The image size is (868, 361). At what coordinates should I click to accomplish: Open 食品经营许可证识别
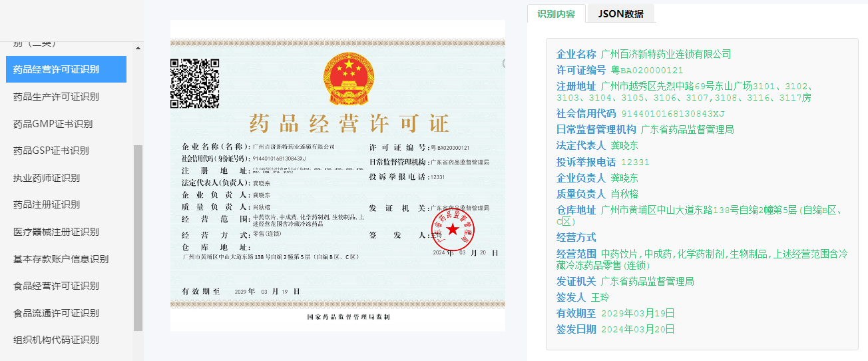click(57, 286)
